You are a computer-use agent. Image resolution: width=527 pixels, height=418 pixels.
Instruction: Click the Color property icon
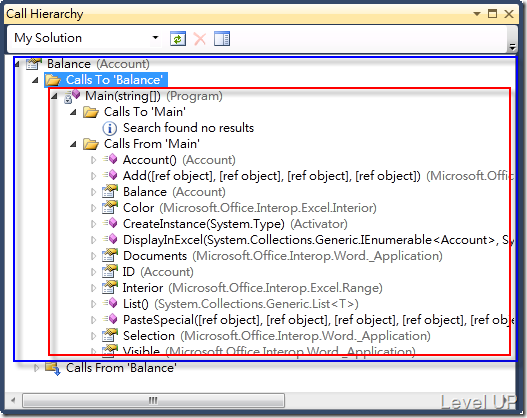tap(110, 207)
